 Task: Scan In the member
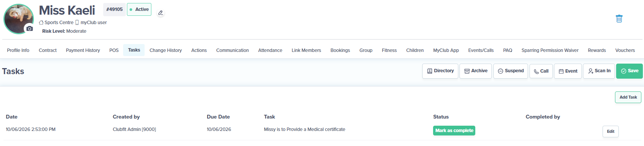pyautogui.click(x=599, y=71)
